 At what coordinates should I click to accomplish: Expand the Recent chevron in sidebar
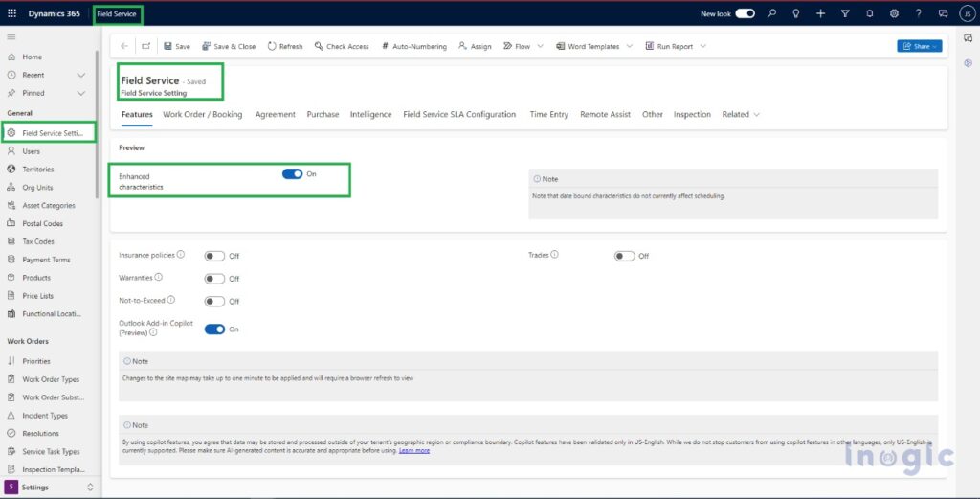(x=80, y=75)
